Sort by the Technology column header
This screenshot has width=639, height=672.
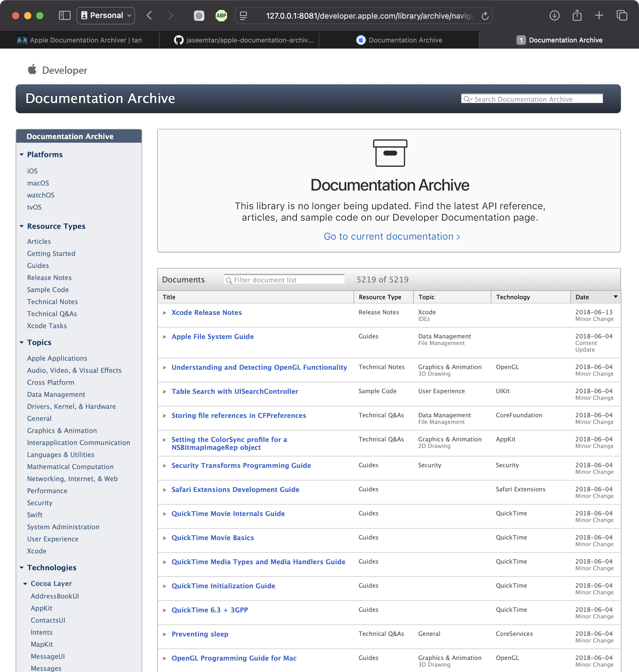[531, 297]
